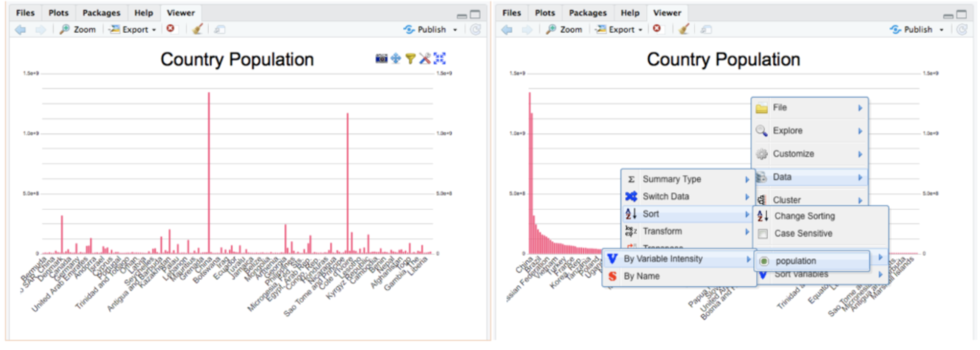Switch to Files tab in left pane
The image size is (980, 350).
pos(25,13)
